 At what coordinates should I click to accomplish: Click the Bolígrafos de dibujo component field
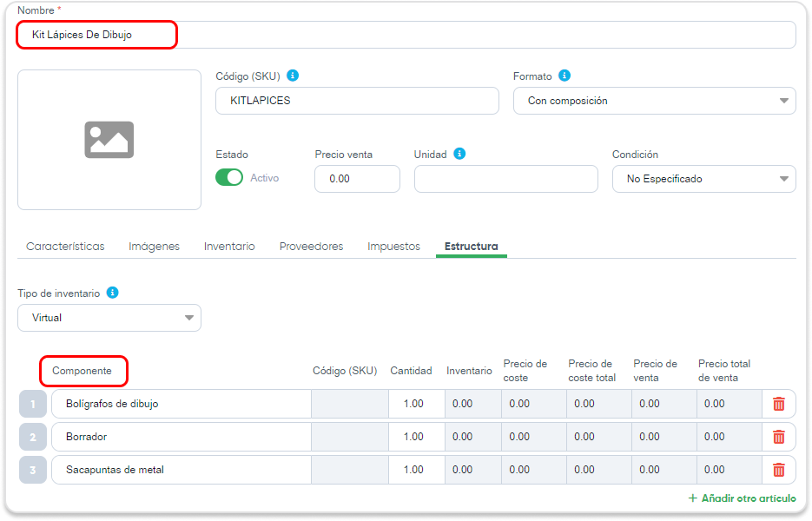(x=182, y=404)
